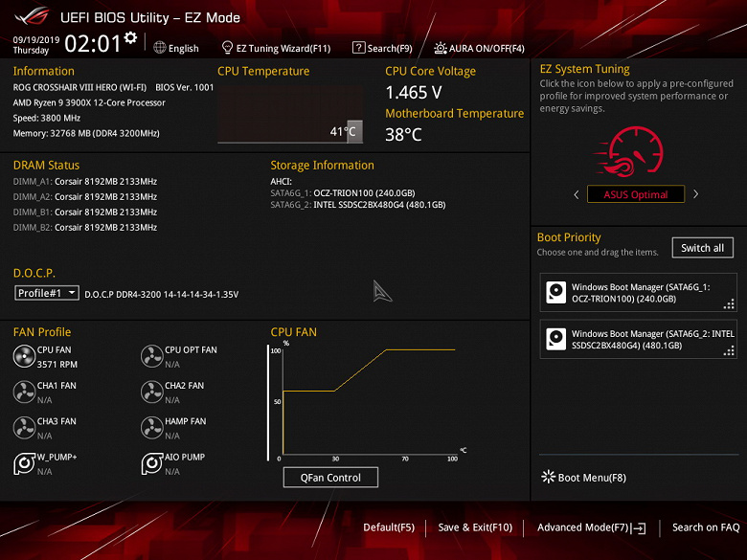This screenshot has width=747, height=560.
Task: Toggle AURA ON/OFF lighting
Action: tap(479, 48)
